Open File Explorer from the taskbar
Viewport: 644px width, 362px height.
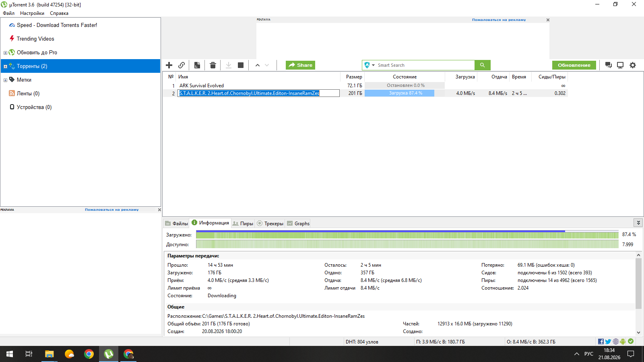49,354
